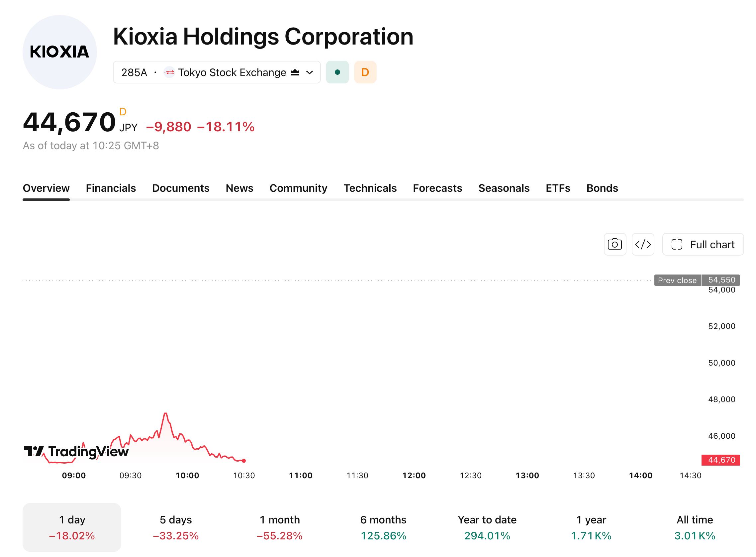This screenshot has width=756, height=557.
Task: Open the embed code icon button
Action: pyautogui.click(x=643, y=244)
